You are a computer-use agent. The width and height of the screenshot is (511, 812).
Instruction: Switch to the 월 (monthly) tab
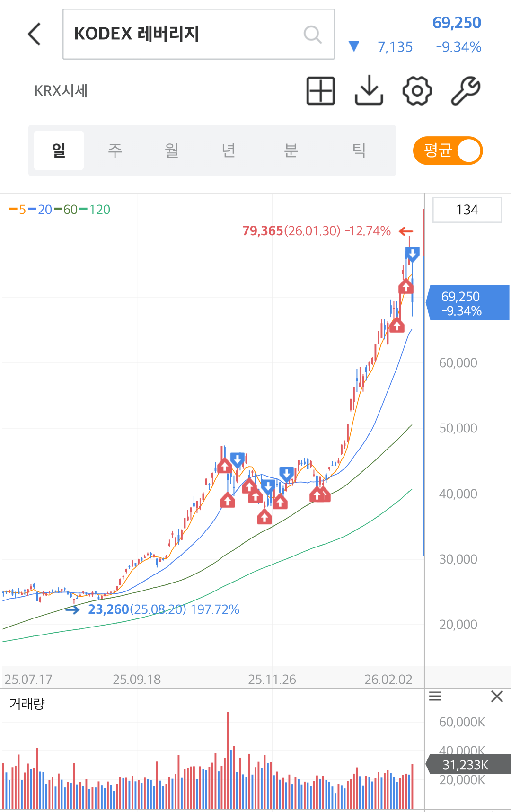pos(171,150)
